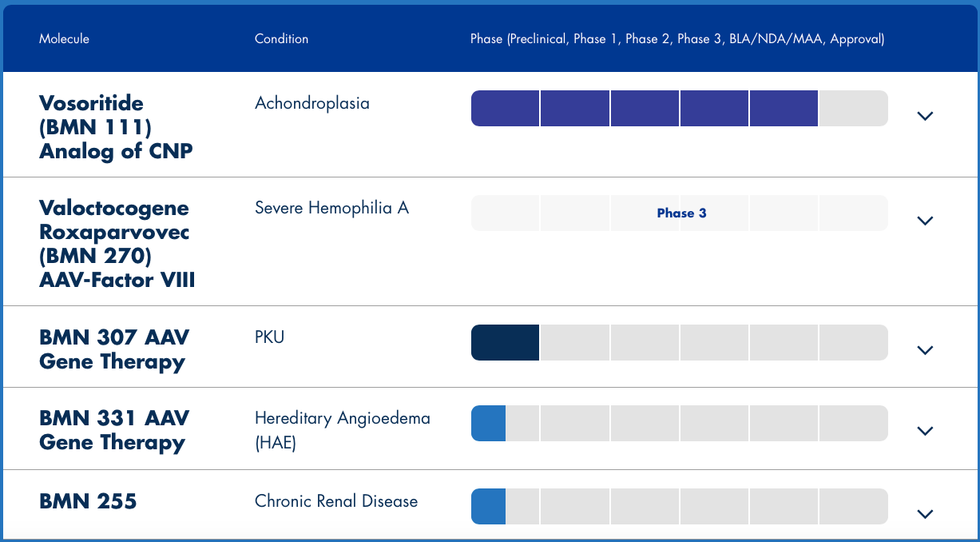
Task: Click the BMN 255 molecule name
Action: coord(88,501)
